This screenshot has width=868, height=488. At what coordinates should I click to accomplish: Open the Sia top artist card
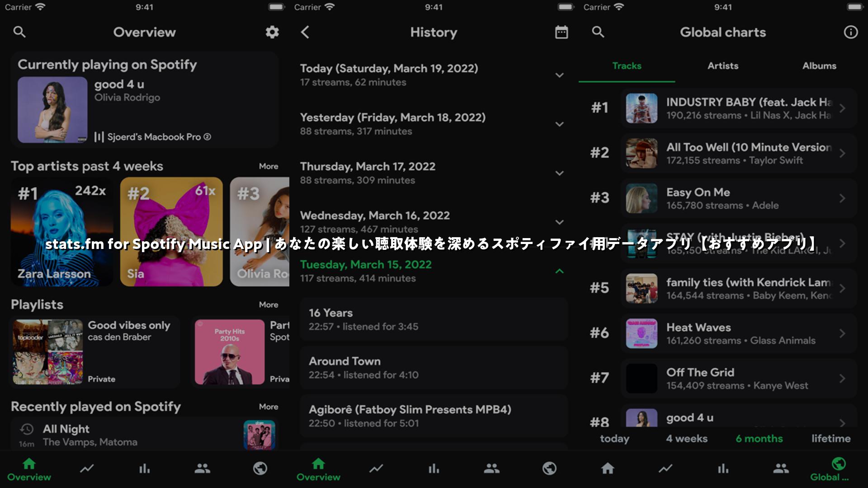coord(171,232)
